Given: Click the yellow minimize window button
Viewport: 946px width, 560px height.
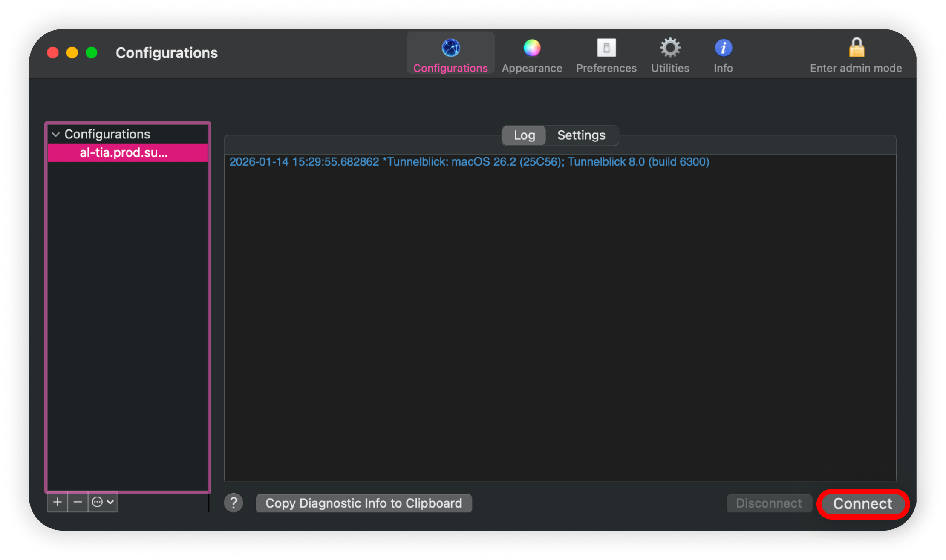Looking at the screenshot, I should click(x=72, y=53).
